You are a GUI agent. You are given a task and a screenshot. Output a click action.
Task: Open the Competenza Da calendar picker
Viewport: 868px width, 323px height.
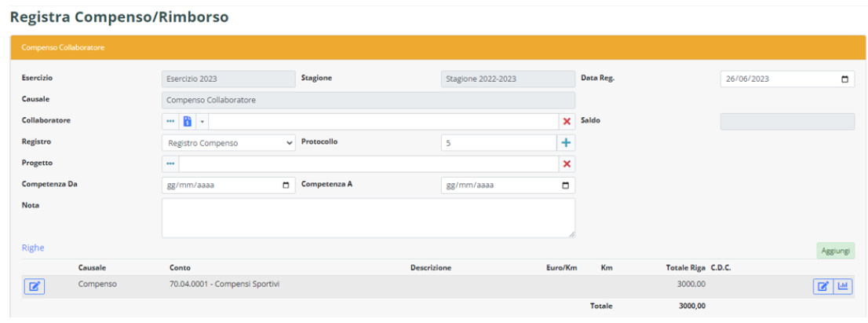coord(286,185)
